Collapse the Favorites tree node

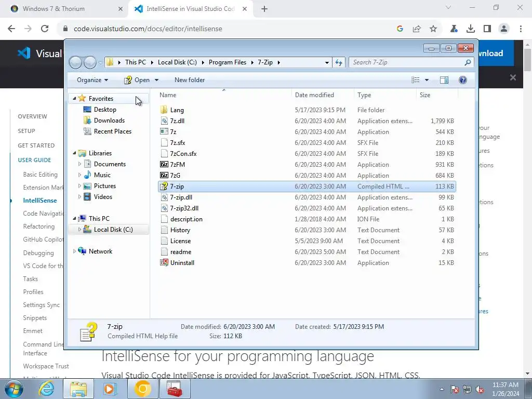(x=74, y=98)
